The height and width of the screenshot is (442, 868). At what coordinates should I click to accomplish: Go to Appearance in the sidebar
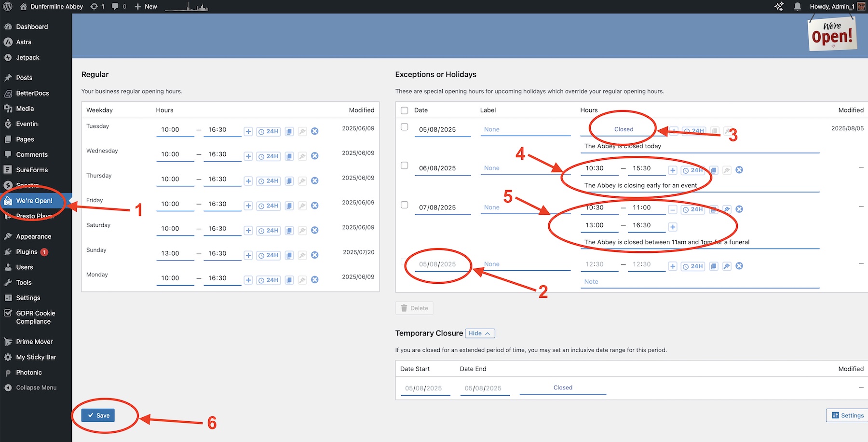[33, 236]
